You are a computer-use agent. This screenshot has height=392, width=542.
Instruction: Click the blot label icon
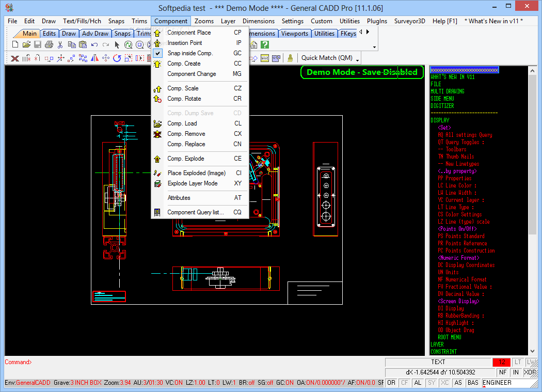(265, 58)
